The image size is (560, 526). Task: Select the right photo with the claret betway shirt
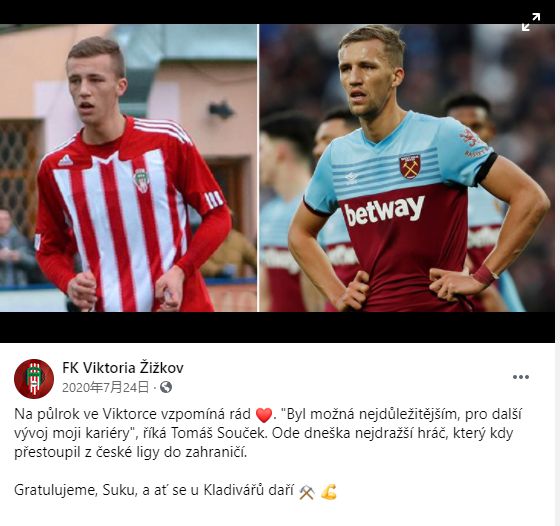tap(407, 168)
